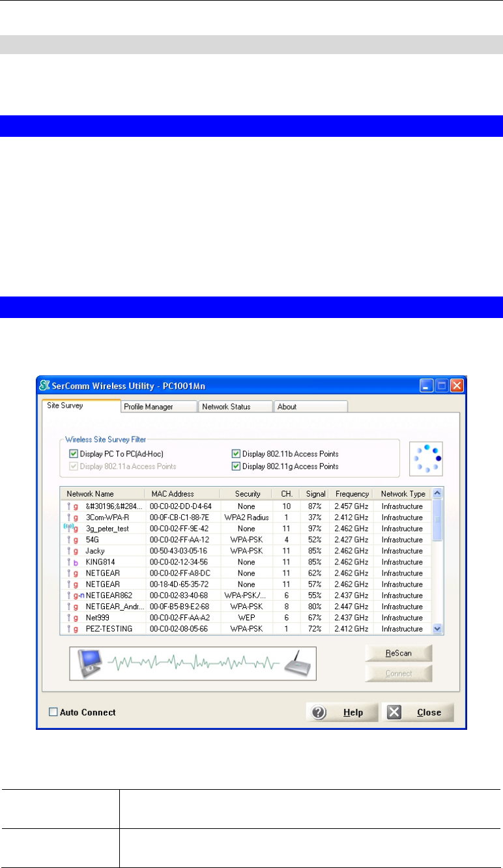
Task: Click the icon beside the Jacky network
Action: tap(72, 551)
